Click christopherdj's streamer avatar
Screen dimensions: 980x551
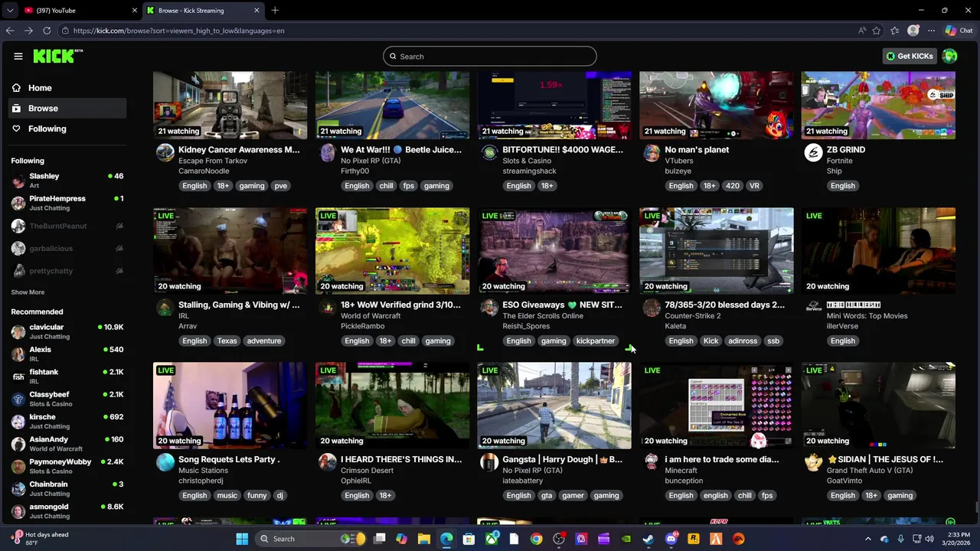point(165,462)
